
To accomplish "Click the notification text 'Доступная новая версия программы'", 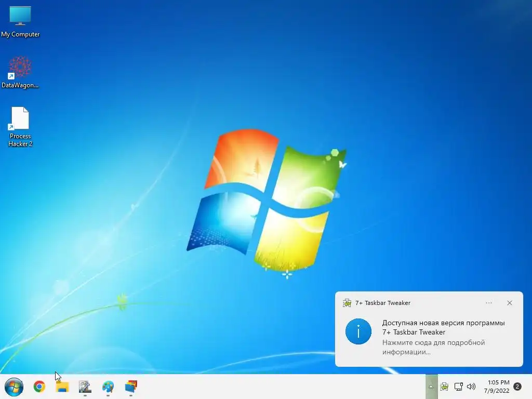I will (x=444, y=323).
